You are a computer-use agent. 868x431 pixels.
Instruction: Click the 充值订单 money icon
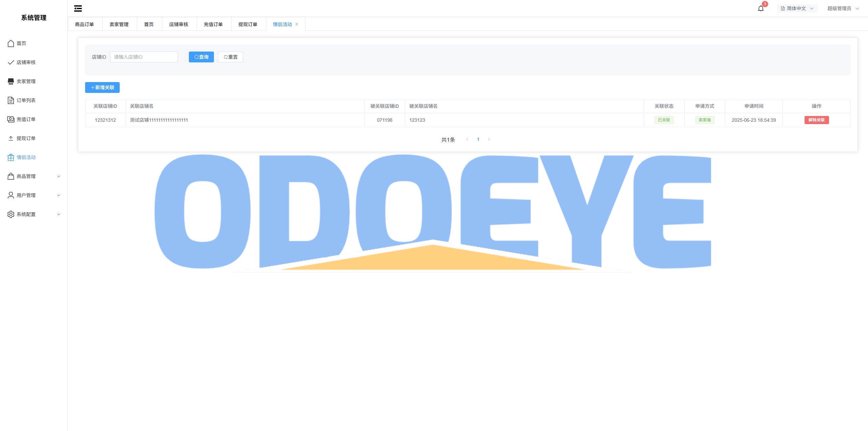click(x=11, y=119)
